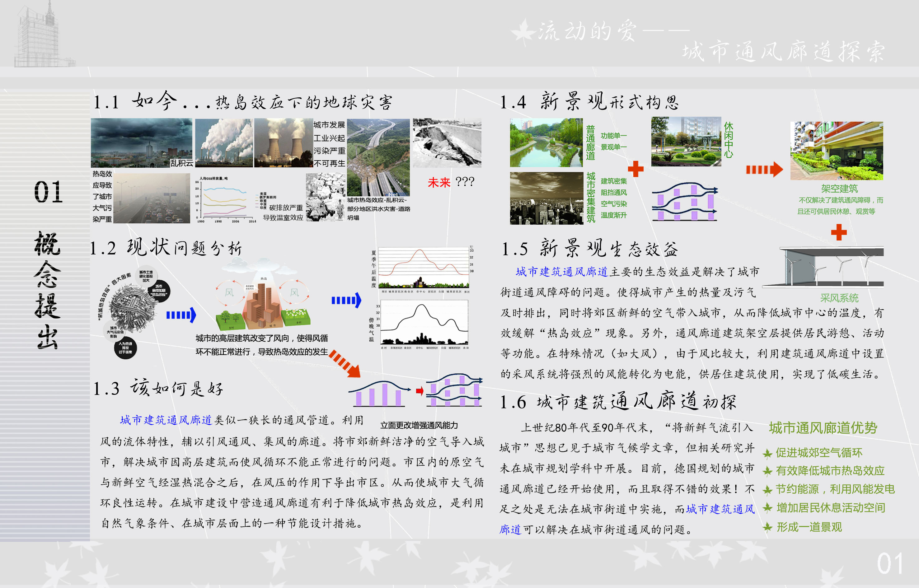Click heading 1.1 如今...热岛效应下的地球灾害

243,101
